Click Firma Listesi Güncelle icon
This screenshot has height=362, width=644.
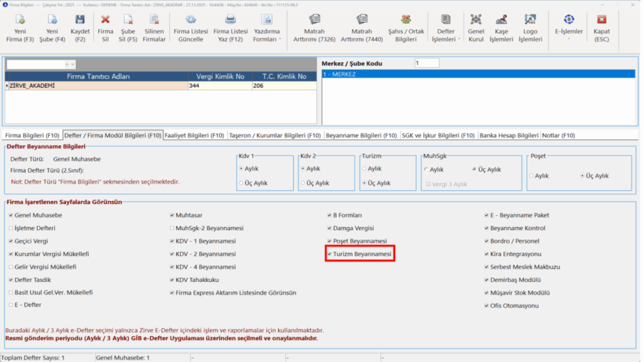[x=191, y=19]
